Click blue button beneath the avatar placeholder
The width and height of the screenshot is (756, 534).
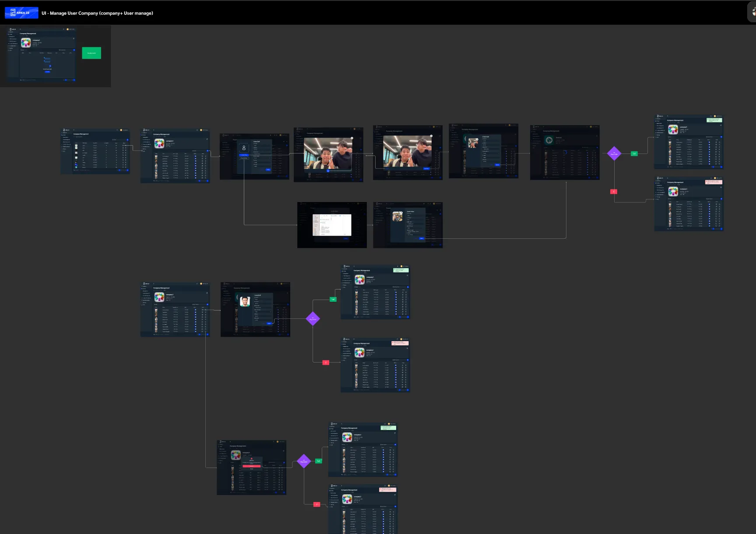click(244, 155)
